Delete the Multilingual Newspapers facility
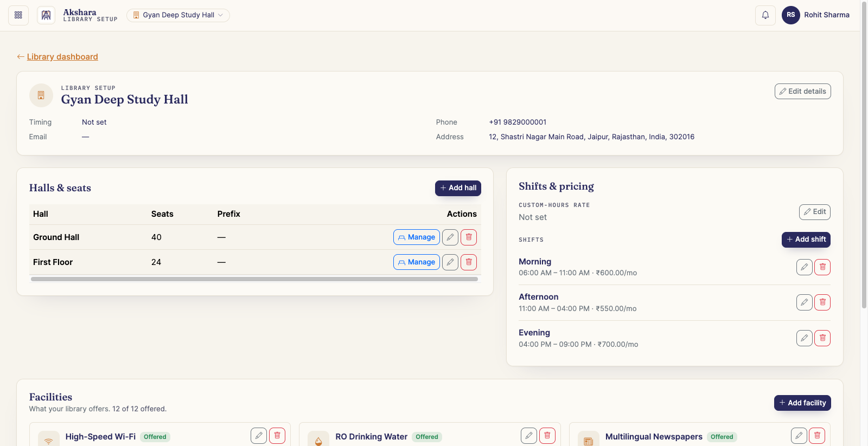The width and height of the screenshot is (868, 446). (x=817, y=436)
